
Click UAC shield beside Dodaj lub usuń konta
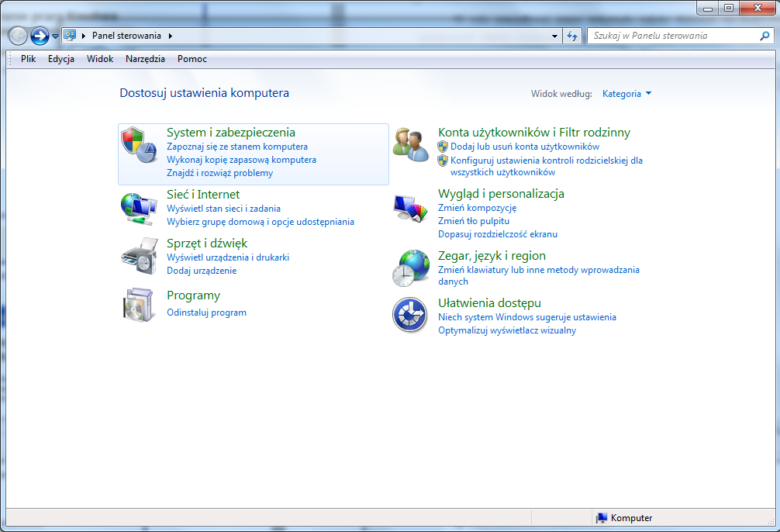point(443,147)
